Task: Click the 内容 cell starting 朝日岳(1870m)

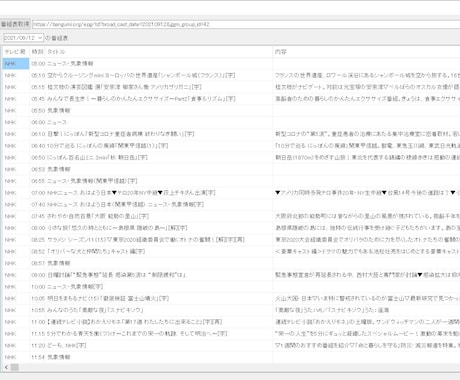Action: coord(367,157)
